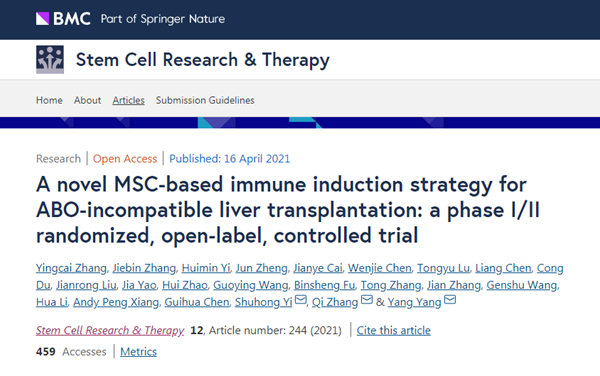The image size is (600, 376).
Task: Open author Genshu Wang link
Action: (522, 285)
